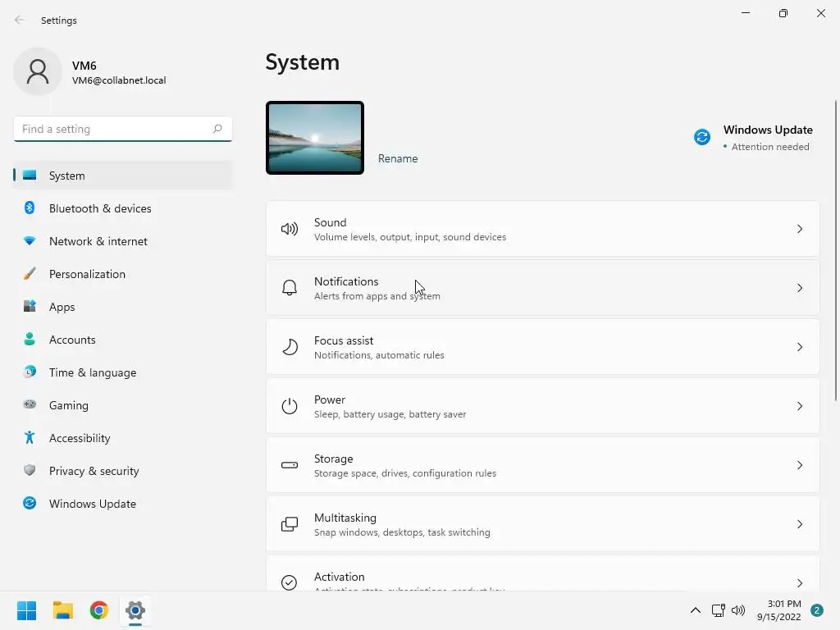The image size is (840, 630).
Task: Expand the Power settings chevron
Action: (800, 406)
